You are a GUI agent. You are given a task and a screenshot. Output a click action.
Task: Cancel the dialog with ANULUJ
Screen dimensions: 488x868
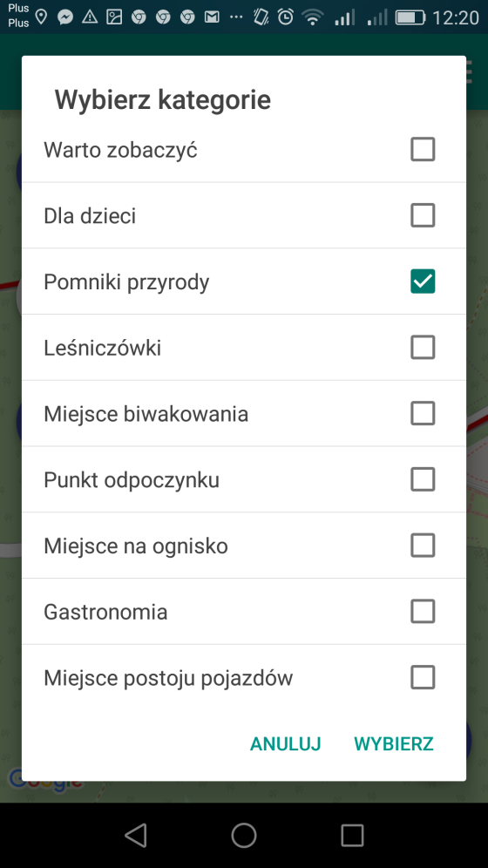(286, 743)
